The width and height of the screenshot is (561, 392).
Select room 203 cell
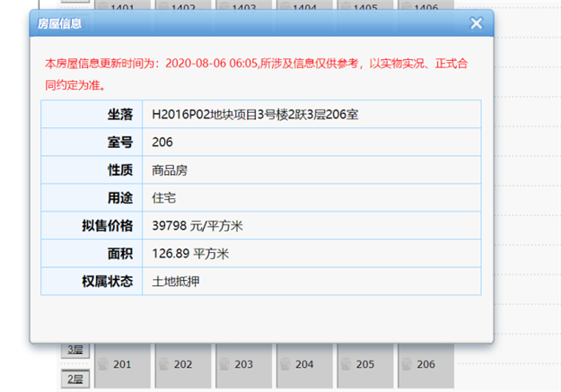[243, 365]
